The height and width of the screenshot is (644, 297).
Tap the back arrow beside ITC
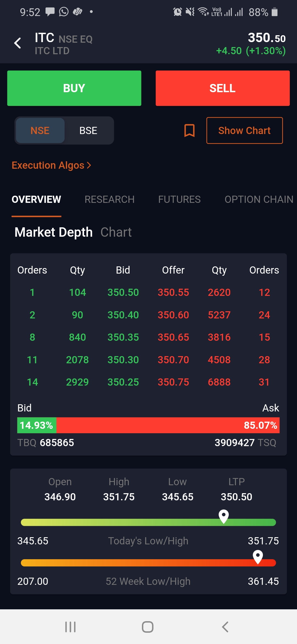(x=18, y=43)
